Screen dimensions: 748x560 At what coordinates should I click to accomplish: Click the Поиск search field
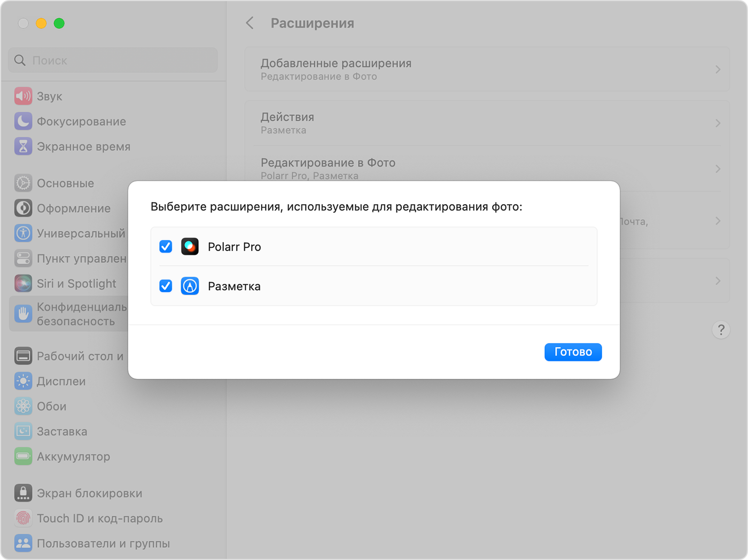(113, 60)
